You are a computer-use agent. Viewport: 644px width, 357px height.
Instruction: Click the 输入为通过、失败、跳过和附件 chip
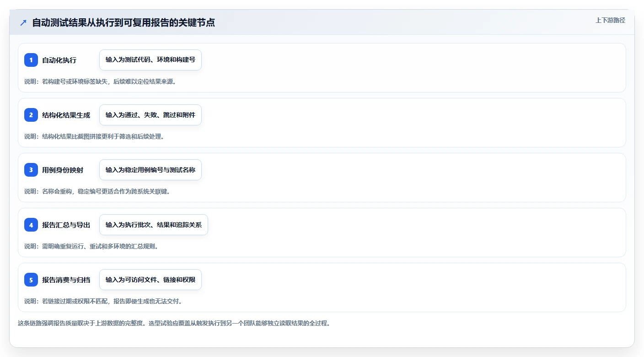pyautogui.click(x=150, y=115)
